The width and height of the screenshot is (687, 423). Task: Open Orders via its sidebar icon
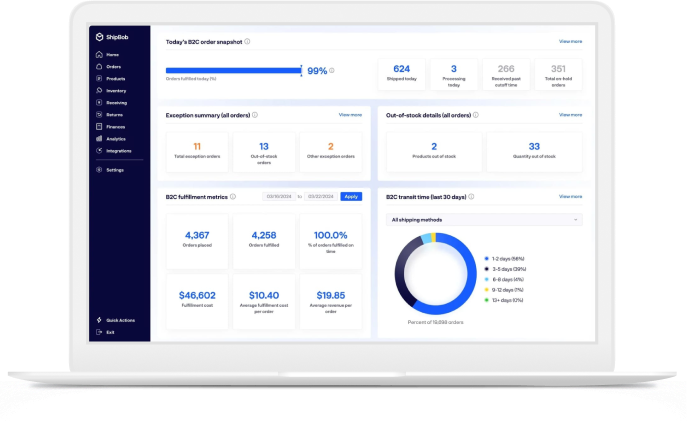(99, 67)
